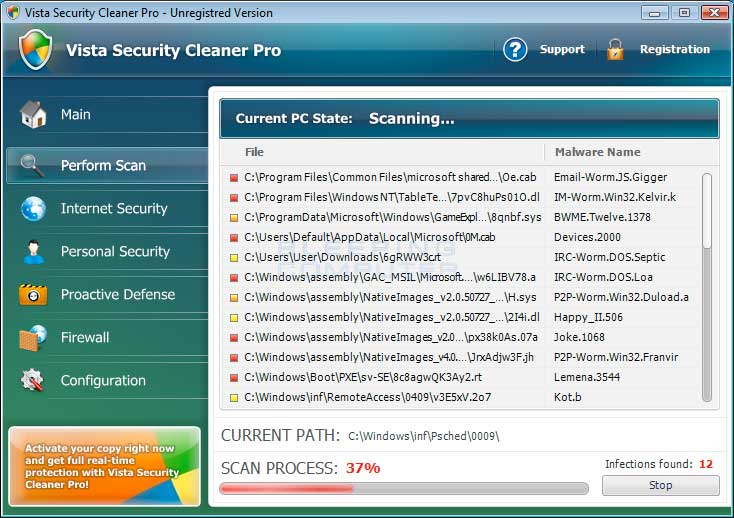Click the red marker beside 7pvC8huPs010.dl row

(234, 198)
